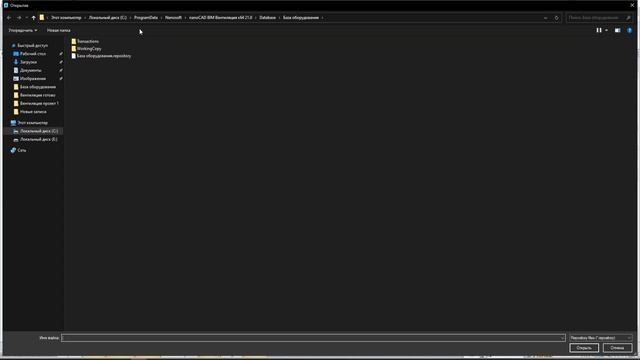Jump to Nanosoft in the address path

click(x=173, y=18)
